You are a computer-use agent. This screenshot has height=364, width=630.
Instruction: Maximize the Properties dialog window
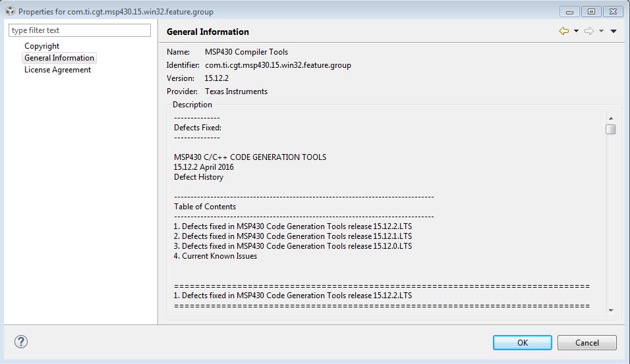(591, 12)
